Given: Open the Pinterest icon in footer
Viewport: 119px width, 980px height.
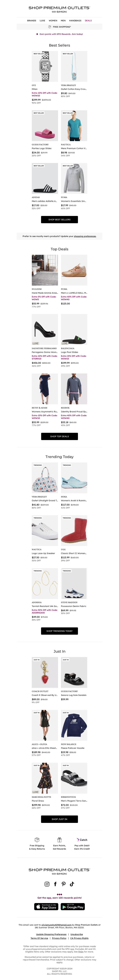Looking at the screenshot, I should click(63, 884).
